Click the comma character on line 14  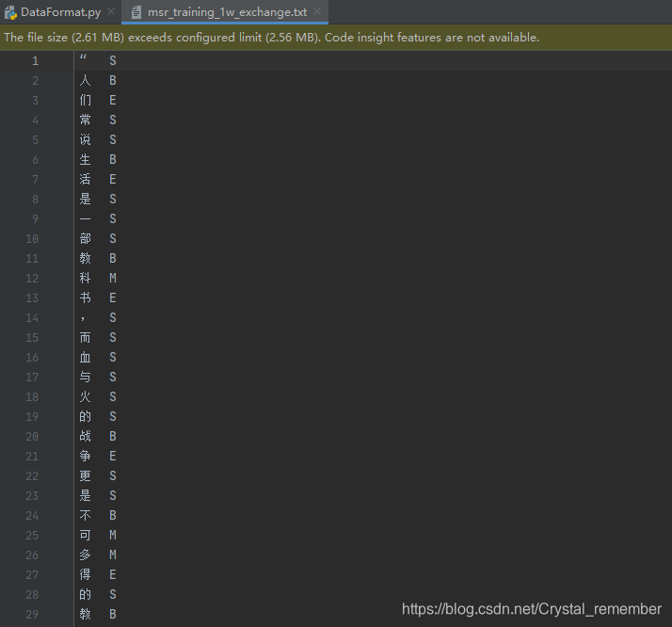(82, 319)
